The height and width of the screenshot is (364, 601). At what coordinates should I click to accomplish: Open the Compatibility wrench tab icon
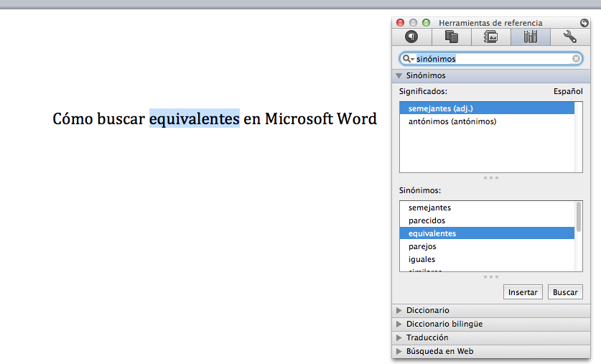[x=570, y=37]
